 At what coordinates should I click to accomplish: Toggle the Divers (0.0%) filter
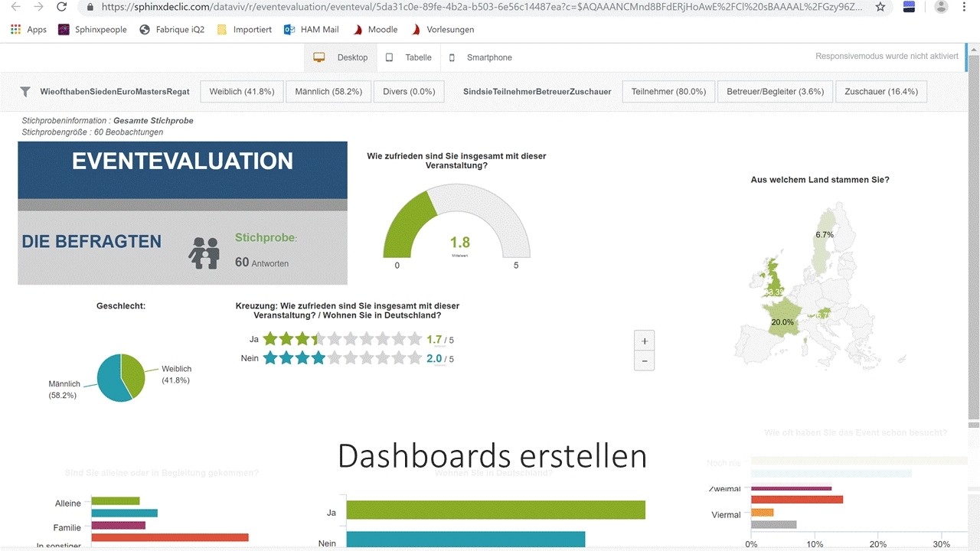409,92
